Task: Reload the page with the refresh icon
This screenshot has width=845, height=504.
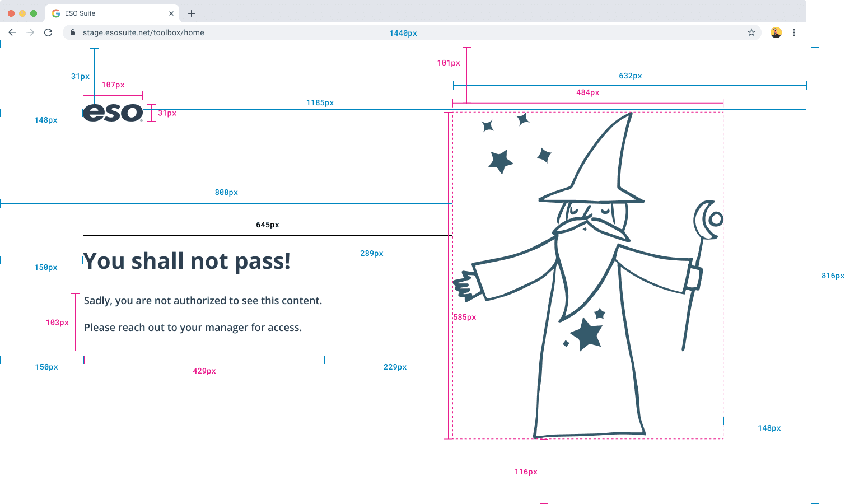Action: coord(48,32)
